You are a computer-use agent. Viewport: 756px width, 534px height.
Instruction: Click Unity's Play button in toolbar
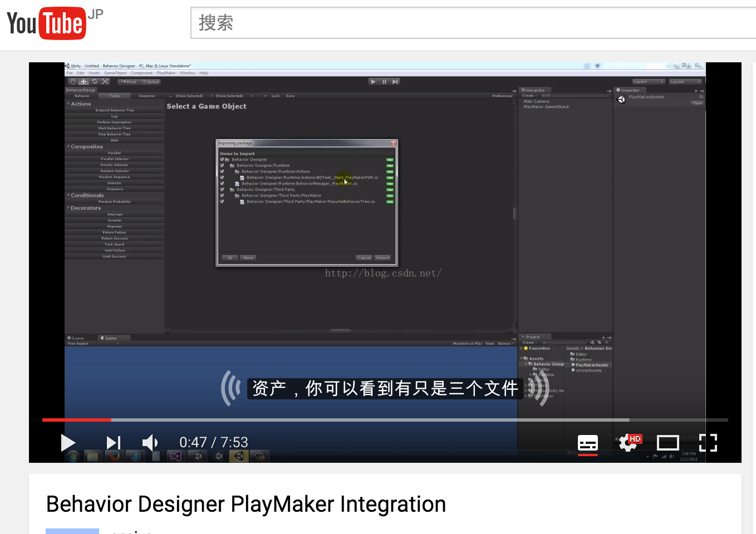373,82
